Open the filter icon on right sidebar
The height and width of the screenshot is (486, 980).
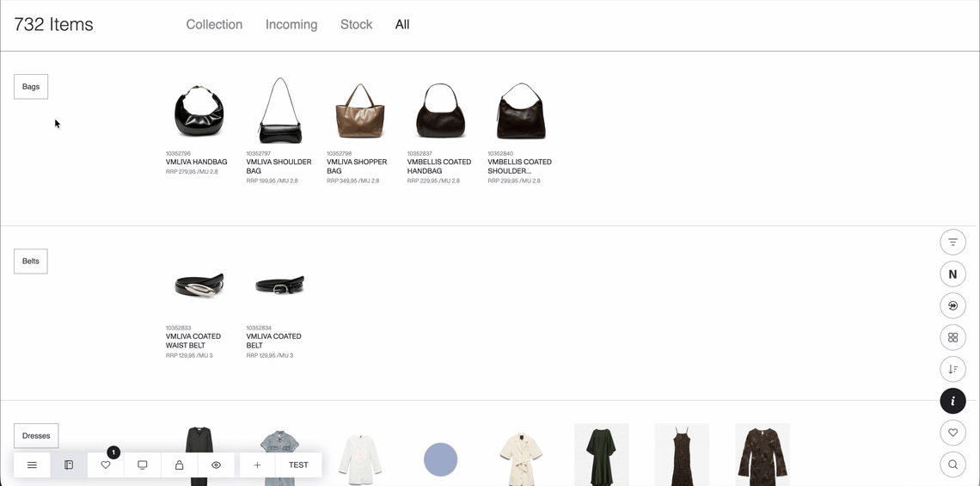(952, 243)
